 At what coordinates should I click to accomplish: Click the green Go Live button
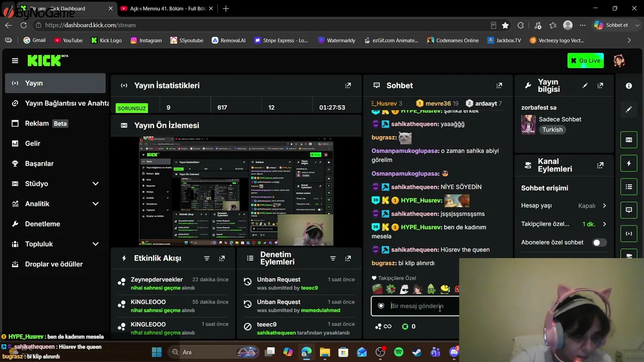click(x=586, y=61)
